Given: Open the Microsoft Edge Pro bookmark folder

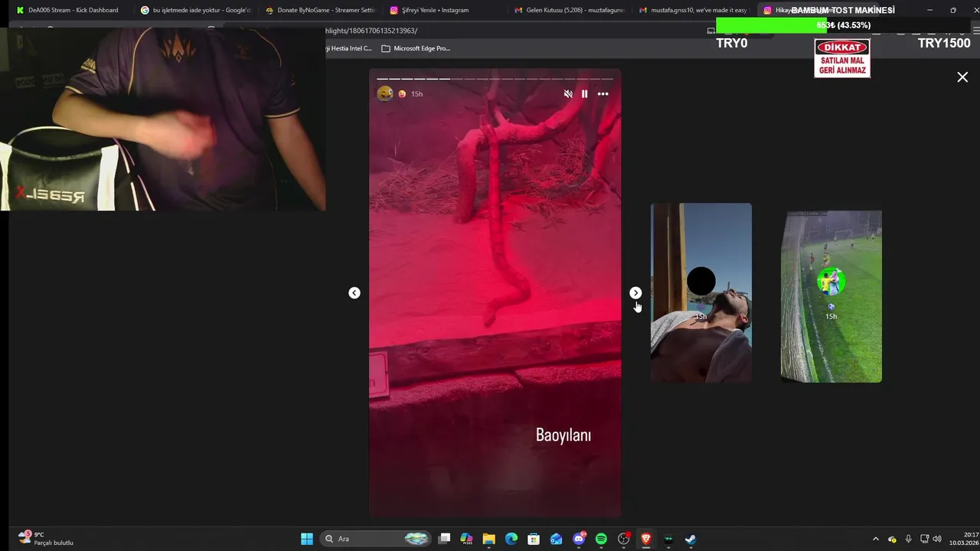Looking at the screenshot, I should pos(416,48).
